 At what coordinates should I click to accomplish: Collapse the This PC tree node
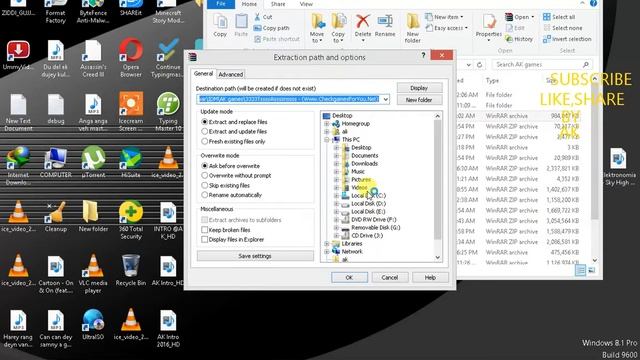(x=327, y=140)
